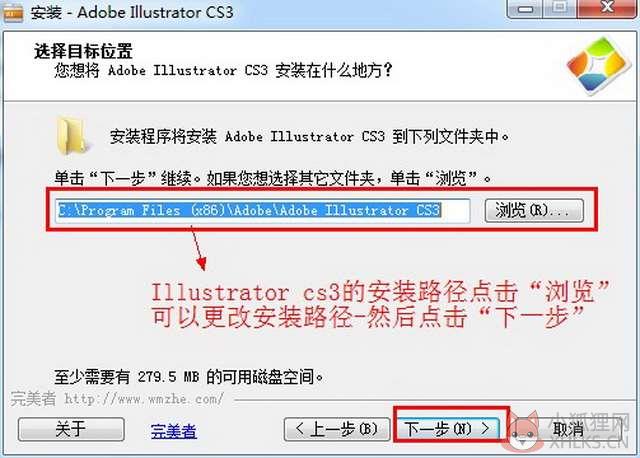Screen dimensions: 640x458
Task: Click the colorful setup logo icon
Action: click(x=597, y=64)
